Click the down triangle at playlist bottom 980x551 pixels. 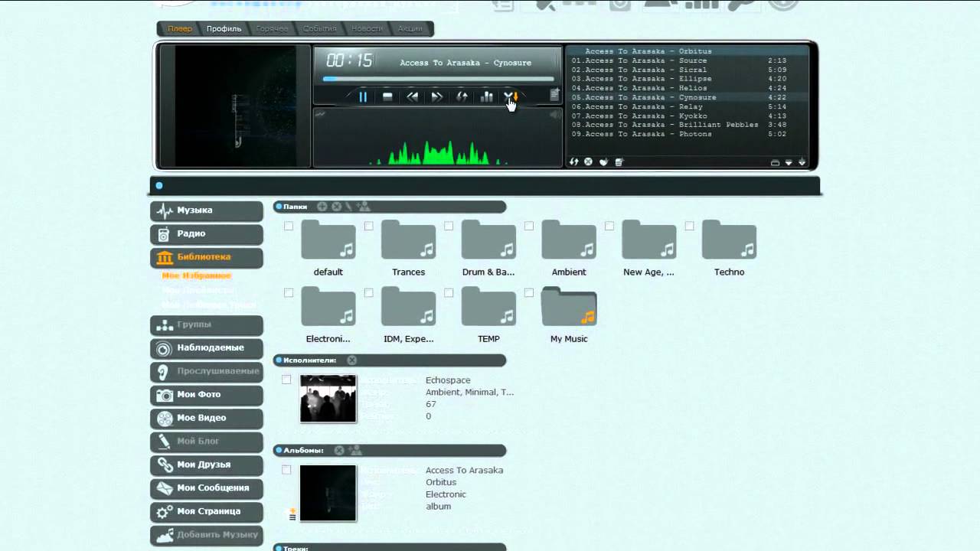point(789,162)
